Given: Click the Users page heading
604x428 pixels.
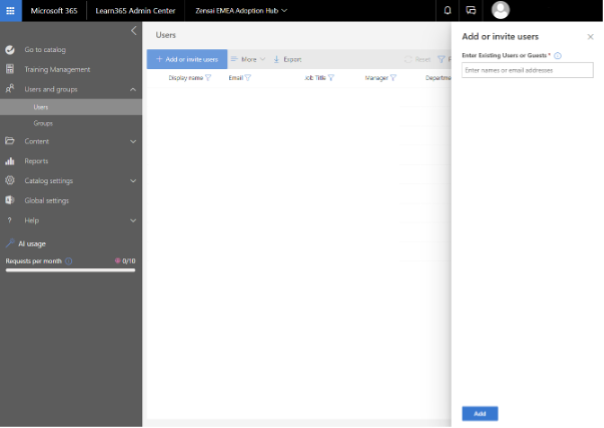Looking at the screenshot, I should pos(166,35).
